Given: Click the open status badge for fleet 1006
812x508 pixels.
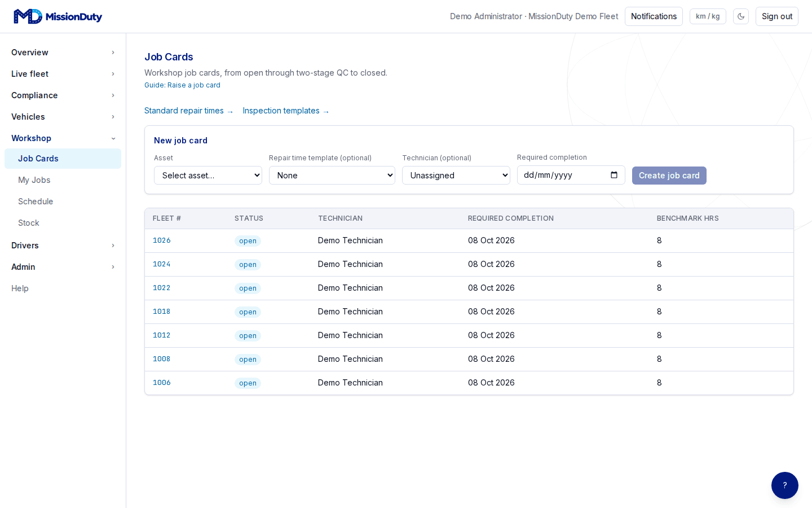Looking at the screenshot, I should (x=248, y=383).
